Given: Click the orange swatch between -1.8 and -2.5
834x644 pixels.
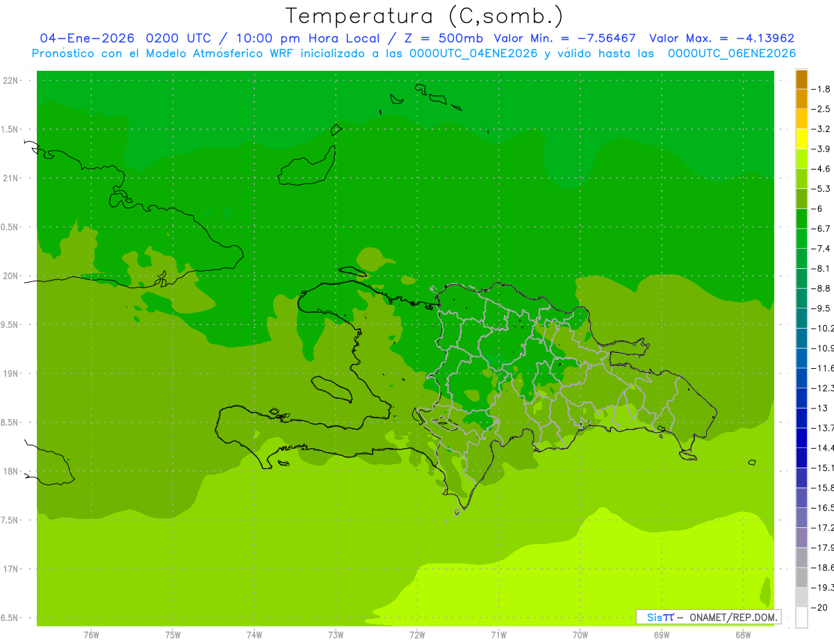Looking at the screenshot, I should [801, 99].
